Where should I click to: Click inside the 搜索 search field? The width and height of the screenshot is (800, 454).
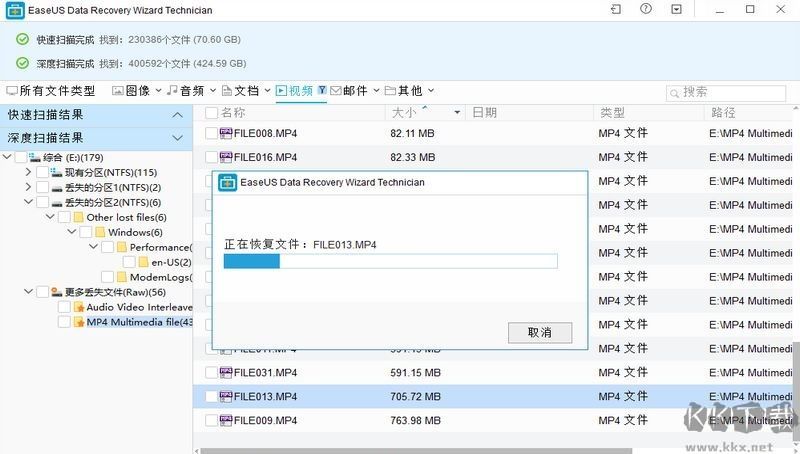tap(726, 93)
